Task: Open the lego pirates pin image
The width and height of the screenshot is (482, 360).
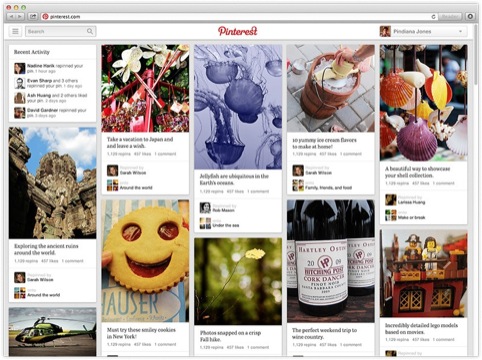Action: click(x=423, y=273)
